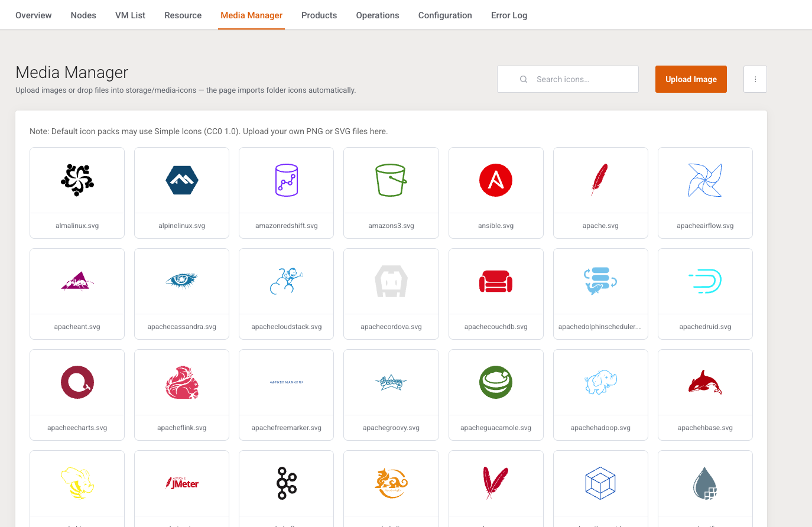Screen dimensions: 812x527
Task: Click the amazons3.svg file name
Action: click(391, 226)
